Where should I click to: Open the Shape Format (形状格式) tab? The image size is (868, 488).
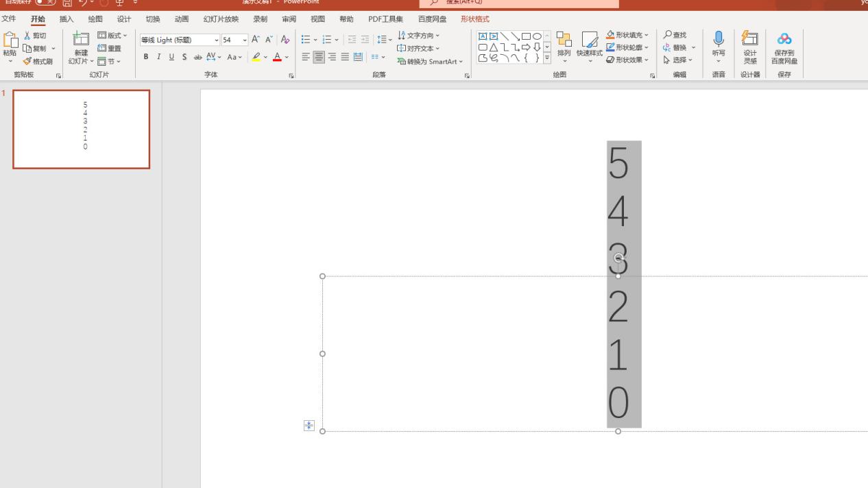[475, 19]
